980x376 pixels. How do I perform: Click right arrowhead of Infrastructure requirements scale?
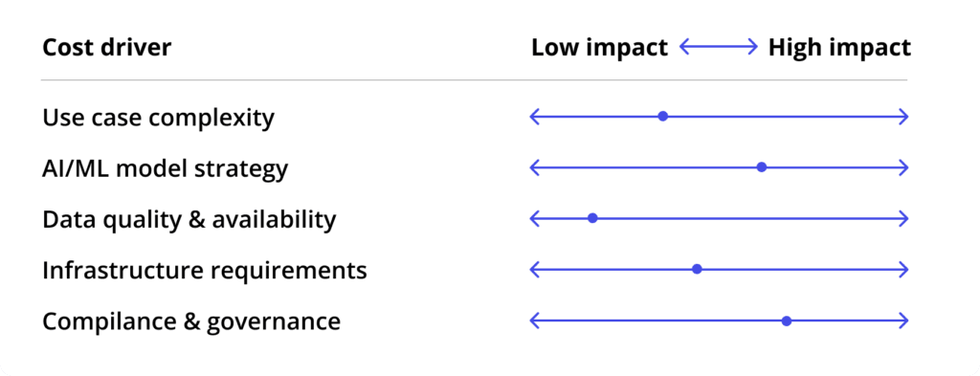point(903,269)
